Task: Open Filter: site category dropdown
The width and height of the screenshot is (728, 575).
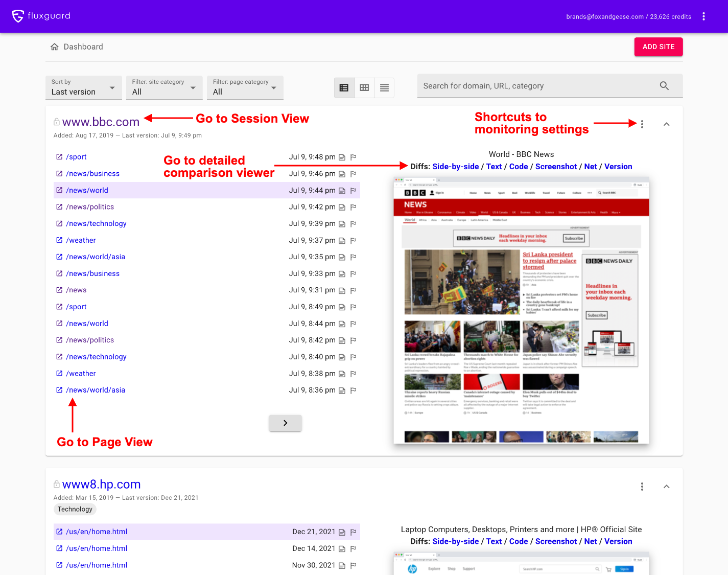Action: (164, 87)
